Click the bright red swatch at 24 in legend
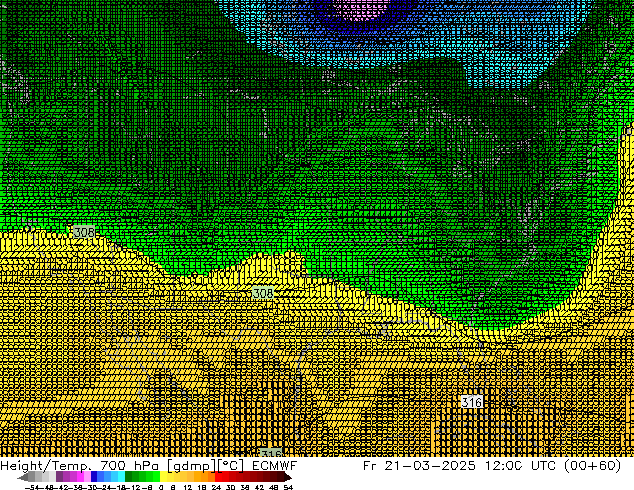This screenshot has width=634, height=490. (x=218, y=476)
